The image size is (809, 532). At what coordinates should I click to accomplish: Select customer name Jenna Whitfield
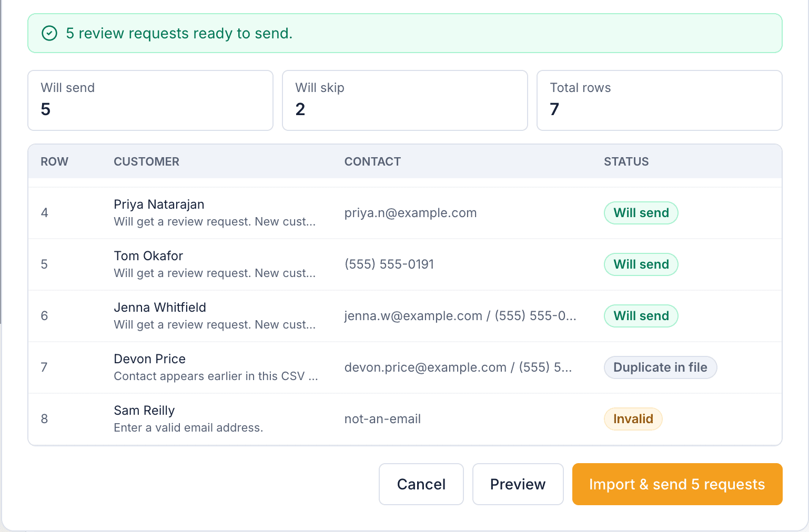click(x=160, y=308)
